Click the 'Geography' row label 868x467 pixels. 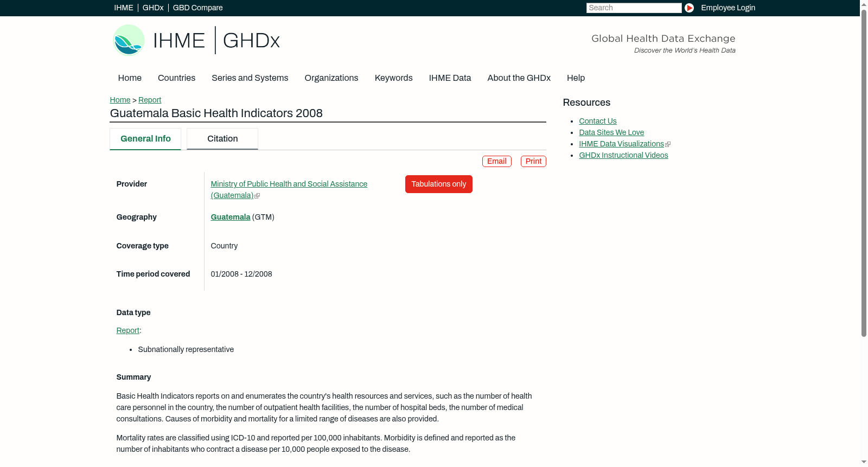[137, 217]
